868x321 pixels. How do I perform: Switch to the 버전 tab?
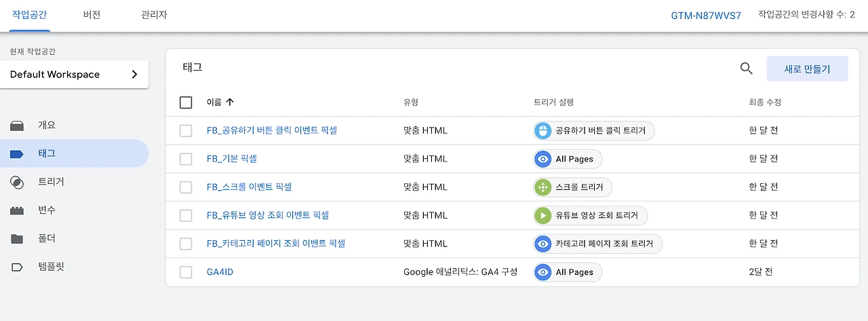[92, 15]
